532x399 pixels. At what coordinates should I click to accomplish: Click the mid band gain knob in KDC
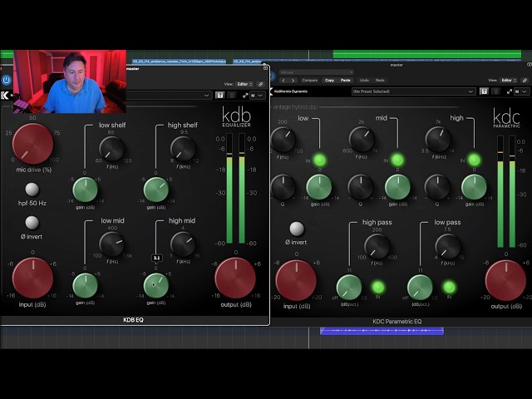397,187
